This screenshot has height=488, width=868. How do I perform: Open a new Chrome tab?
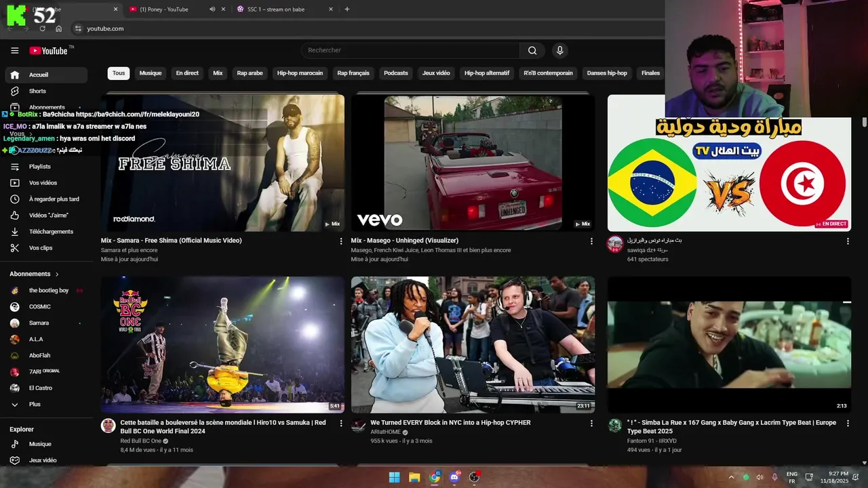(347, 9)
